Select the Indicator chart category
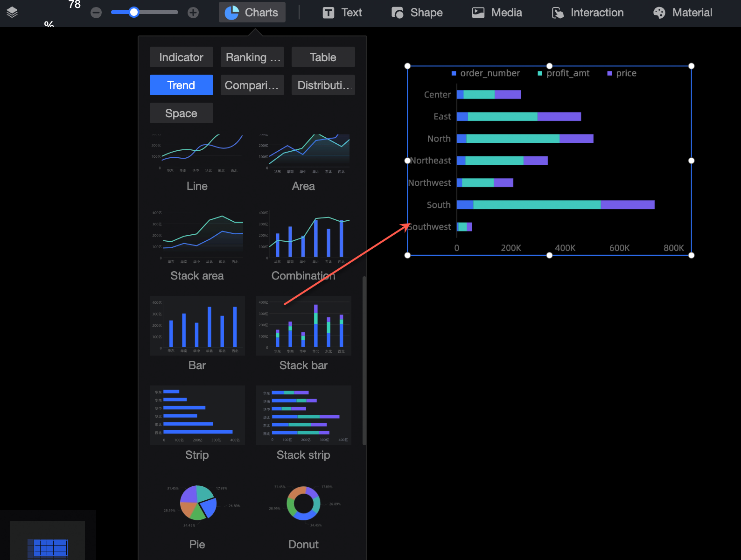Viewport: 741px width, 560px height. 182,57
